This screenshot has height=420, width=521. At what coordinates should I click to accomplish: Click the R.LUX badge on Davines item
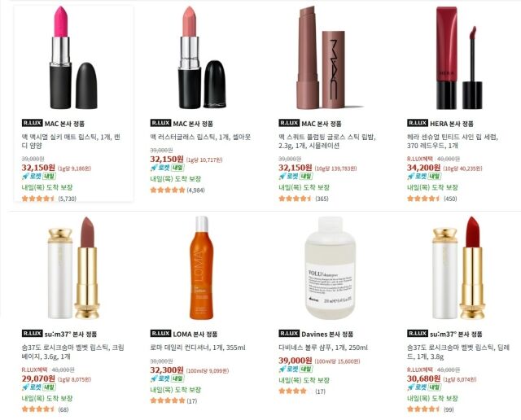(x=289, y=334)
